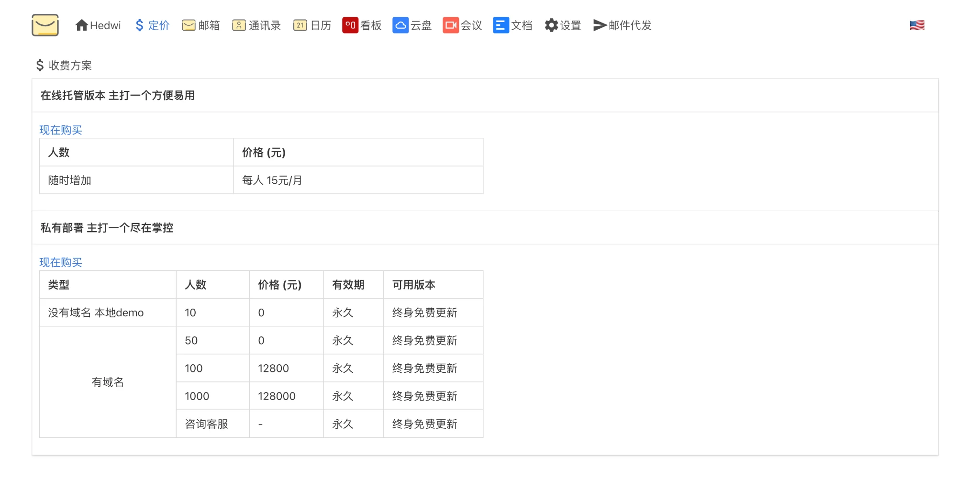Click 现在购买 link for online hosted version
Image resolution: width=980 pixels, height=480 pixels.
pyautogui.click(x=61, y=130)
